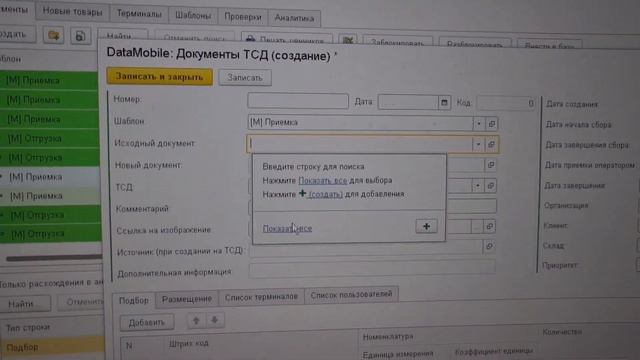Click the Организация label
The height and width of the screenshot is (360, 640).
pyautogui.click(x=566, y=205)
